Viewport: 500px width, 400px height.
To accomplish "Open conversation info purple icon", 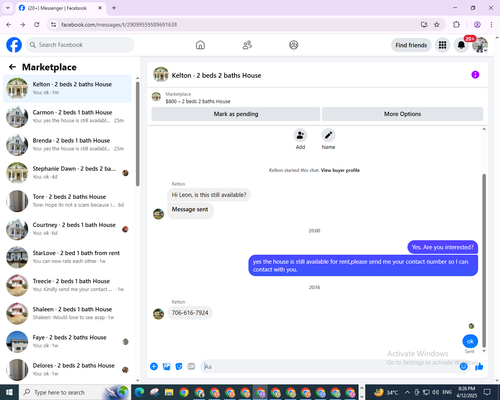I will 475,75.
